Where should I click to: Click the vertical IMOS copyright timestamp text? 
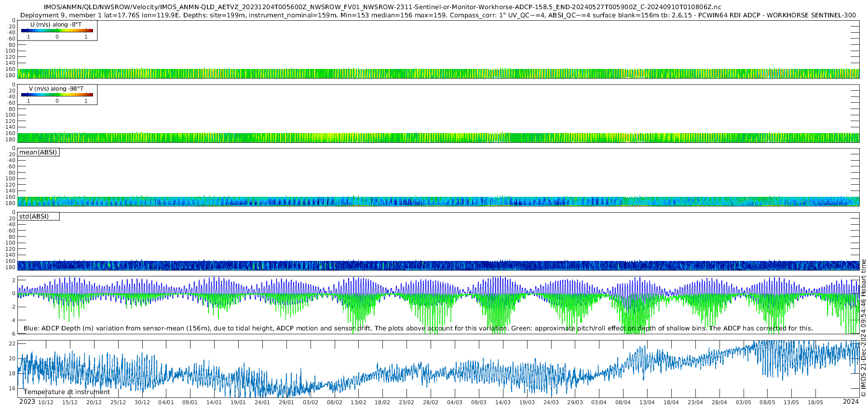click(864, 328)
